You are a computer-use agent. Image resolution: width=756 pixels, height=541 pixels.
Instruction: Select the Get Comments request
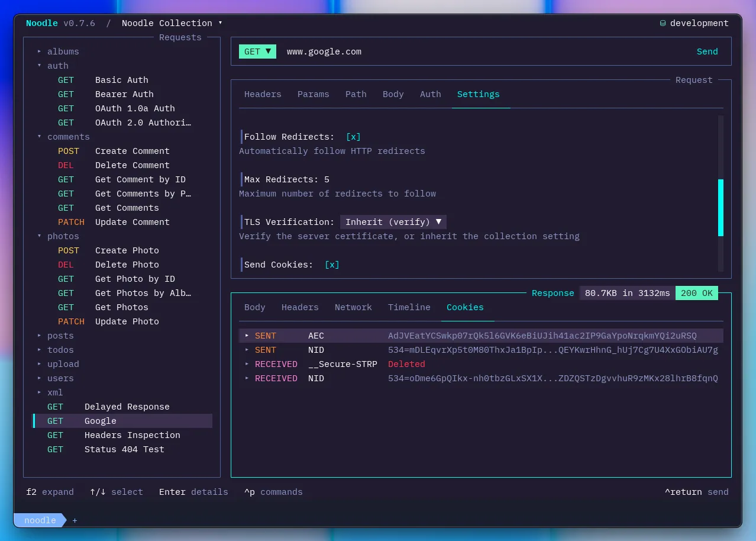pos(122,208)
